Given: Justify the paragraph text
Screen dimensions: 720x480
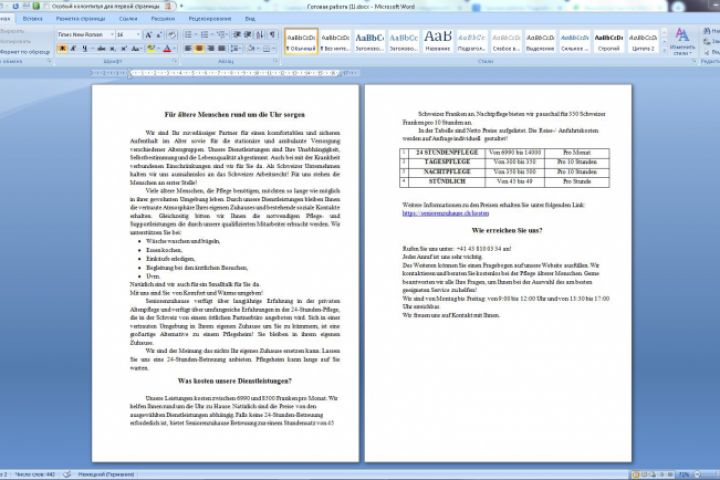Looking at the screenshot, I should 222,48.
